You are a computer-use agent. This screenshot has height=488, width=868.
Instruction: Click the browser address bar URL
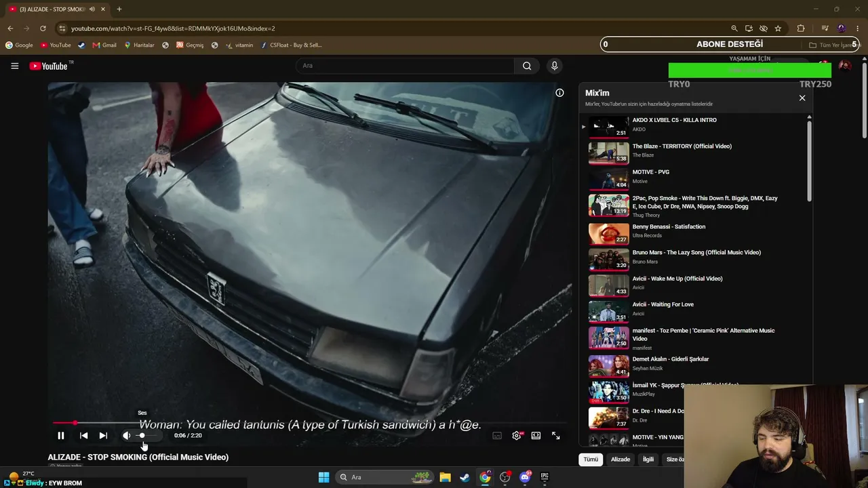(173, 28)
